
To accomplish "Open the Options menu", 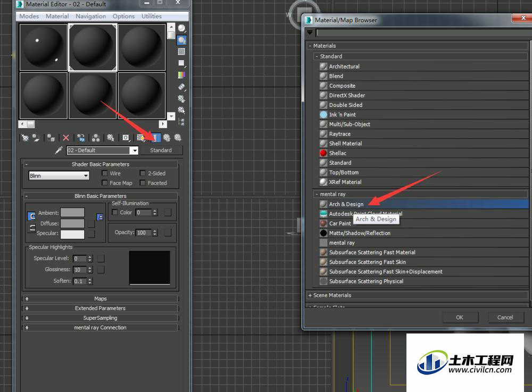I will [123, 16].
